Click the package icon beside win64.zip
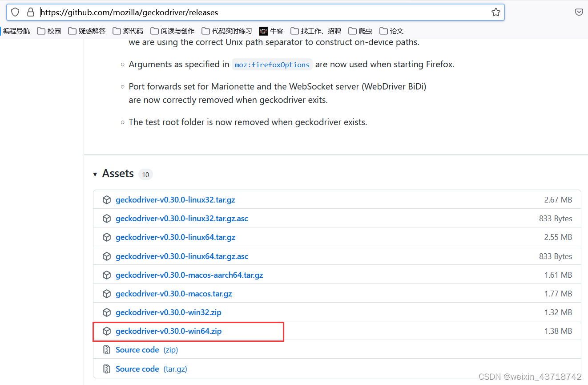This screenshot has height=385, width=588. [x=107, y=331]
